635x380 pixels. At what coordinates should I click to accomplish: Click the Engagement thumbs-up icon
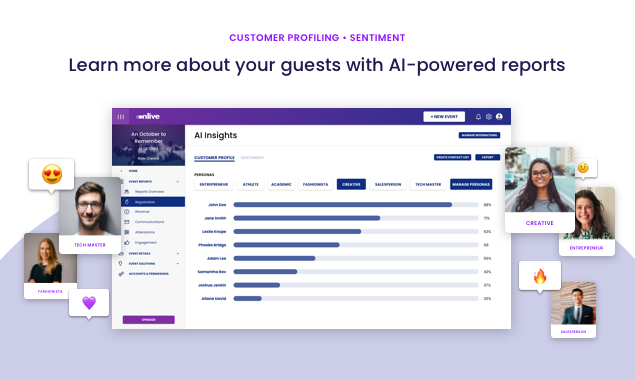(x=127, y=243)
